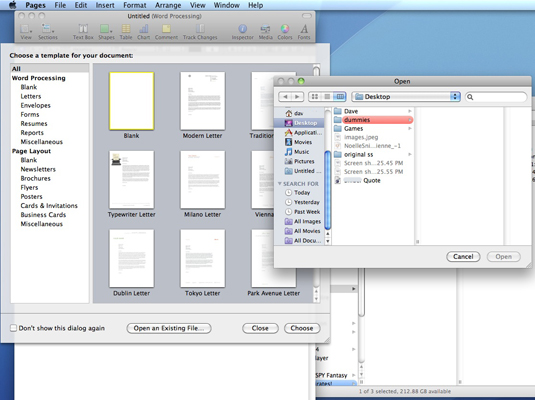The height and width of the screenshot is (400, 535).
Task: Select Business Cards category
Action: [x=43, y=215]
